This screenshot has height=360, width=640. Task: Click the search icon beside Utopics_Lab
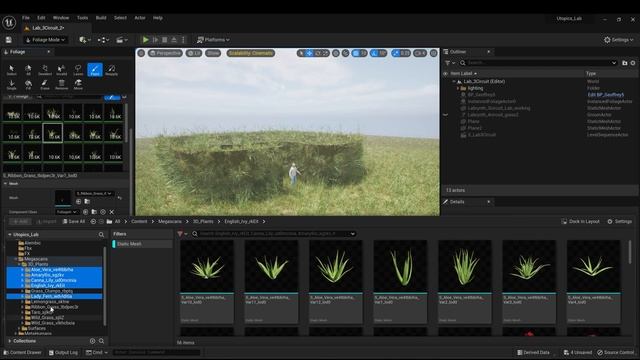click(101, 235)
